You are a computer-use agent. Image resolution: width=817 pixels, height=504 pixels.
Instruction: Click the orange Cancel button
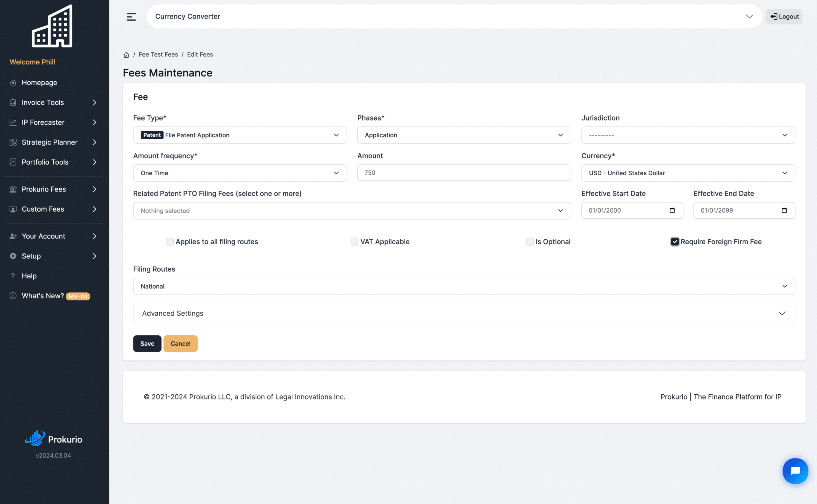click(x=181, y=344)
